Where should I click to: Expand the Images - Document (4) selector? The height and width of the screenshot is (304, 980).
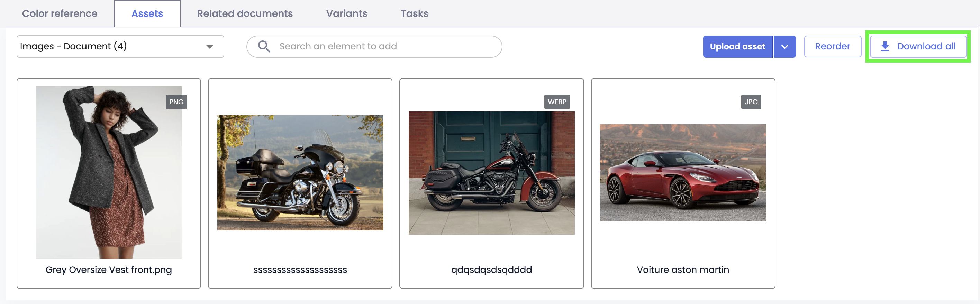(x=120, y=46)
